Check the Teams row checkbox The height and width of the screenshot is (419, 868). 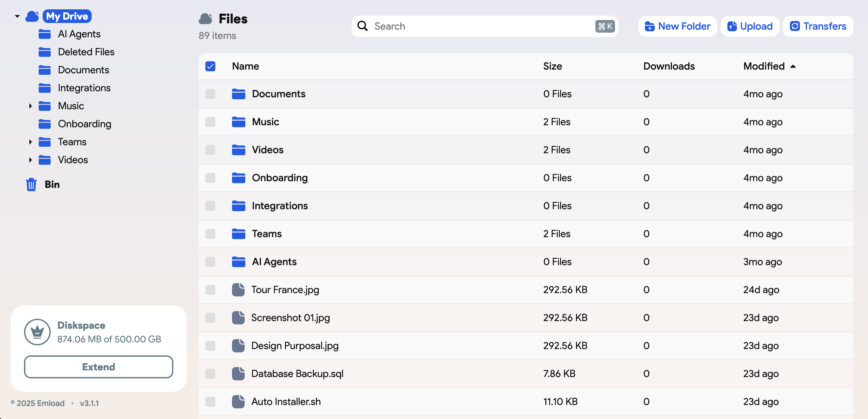pos(210,234)
